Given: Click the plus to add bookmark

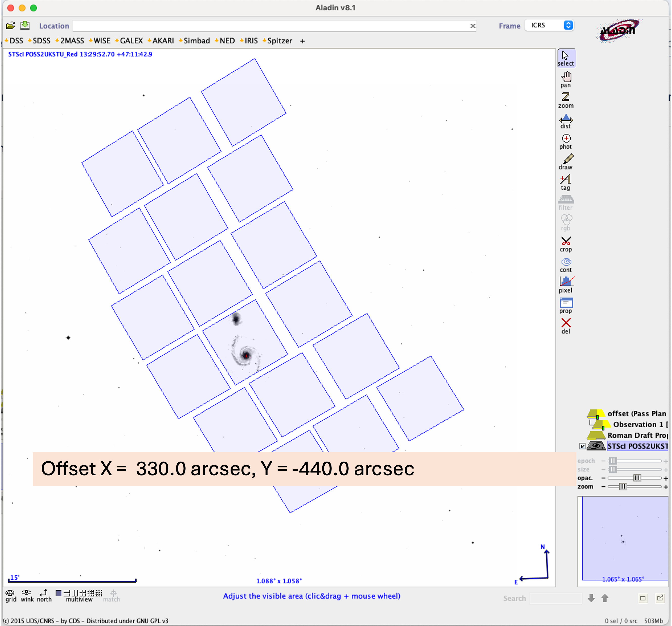Looking at the screenshot, I should [x=302, y=41].
